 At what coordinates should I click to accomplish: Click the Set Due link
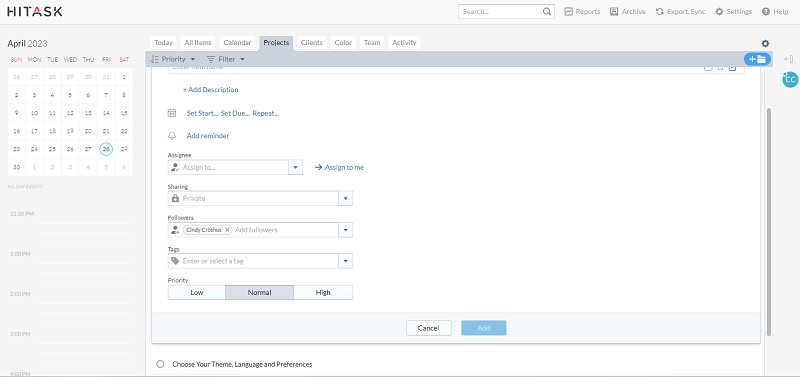click(x=235, y=113)
